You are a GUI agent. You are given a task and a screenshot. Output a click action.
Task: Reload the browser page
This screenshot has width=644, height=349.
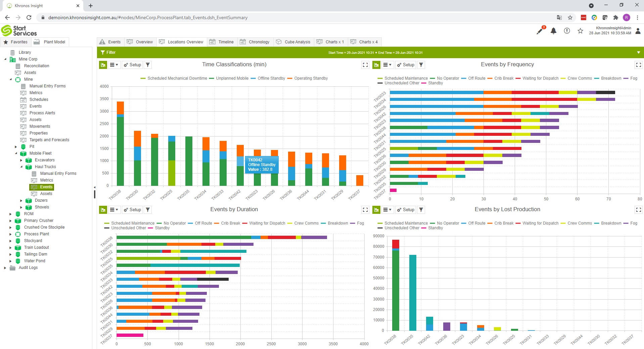click(x=29, y=17)
